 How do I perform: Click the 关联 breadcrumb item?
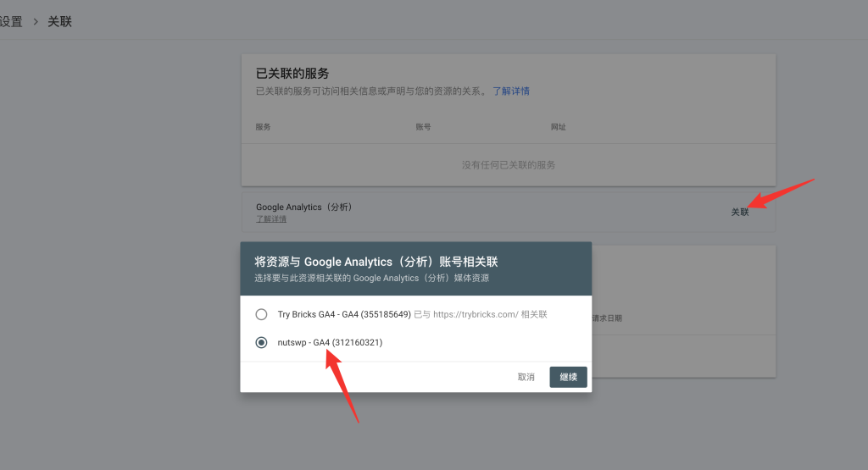(x=60, y=21)
